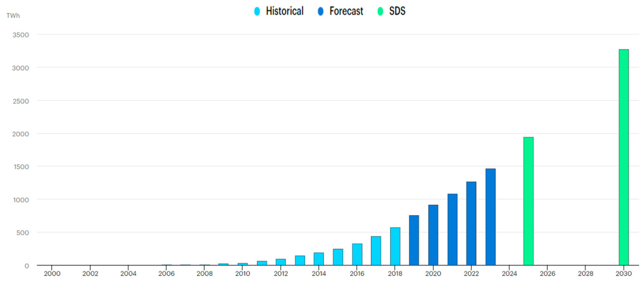The width and height of the screenshot is (644, 283).
Task: Click the 2030 x-axis year label
Action: (x=624, y=273)
